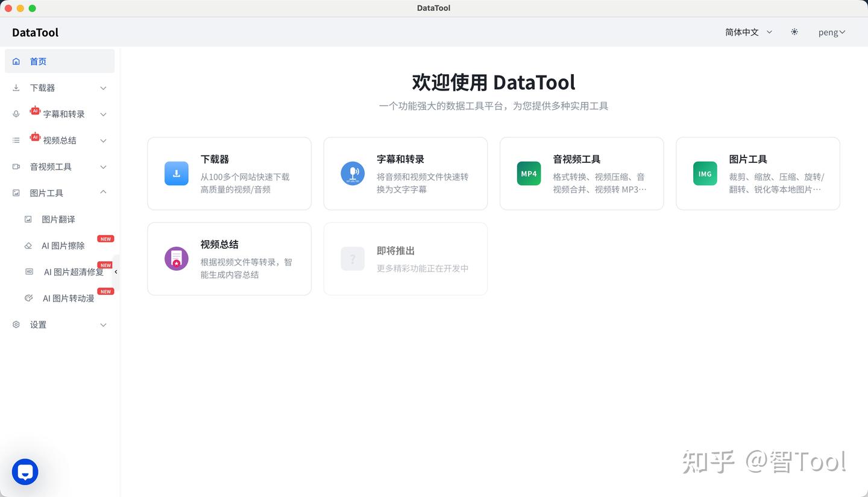The height and width of the screenshot is (497, 868).
Task: Click the blue download icon on 下载器 card
Action: click(177, 174)
